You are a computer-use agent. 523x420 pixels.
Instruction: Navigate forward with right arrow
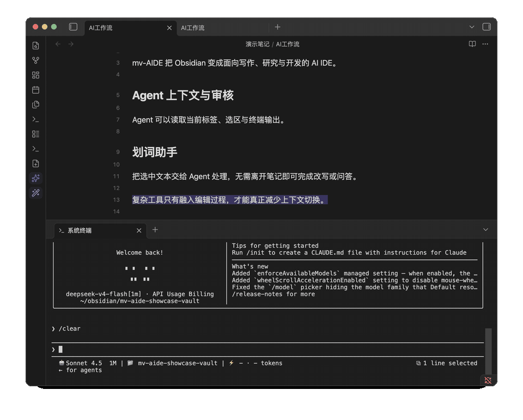point(71,44)
